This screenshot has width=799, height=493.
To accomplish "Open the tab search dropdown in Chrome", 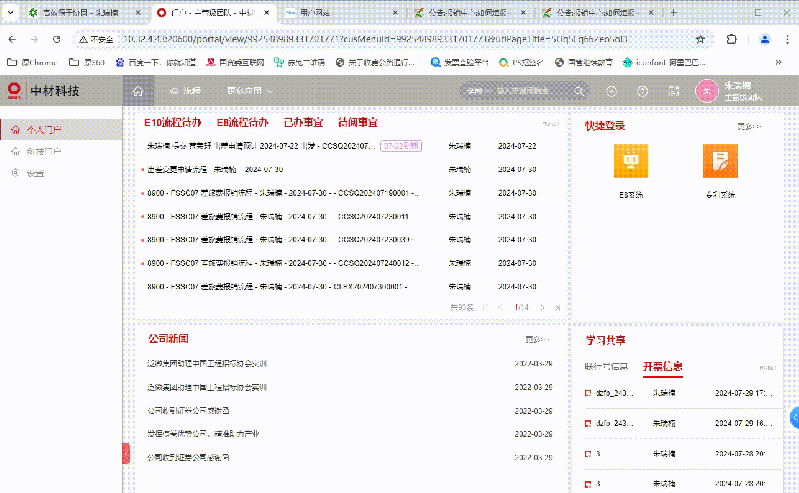I will pyautogui.click(x=11, y=13).
